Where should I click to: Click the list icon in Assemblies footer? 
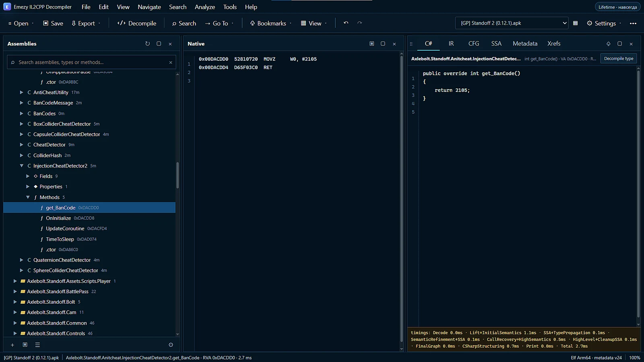(x=37, y=345)
